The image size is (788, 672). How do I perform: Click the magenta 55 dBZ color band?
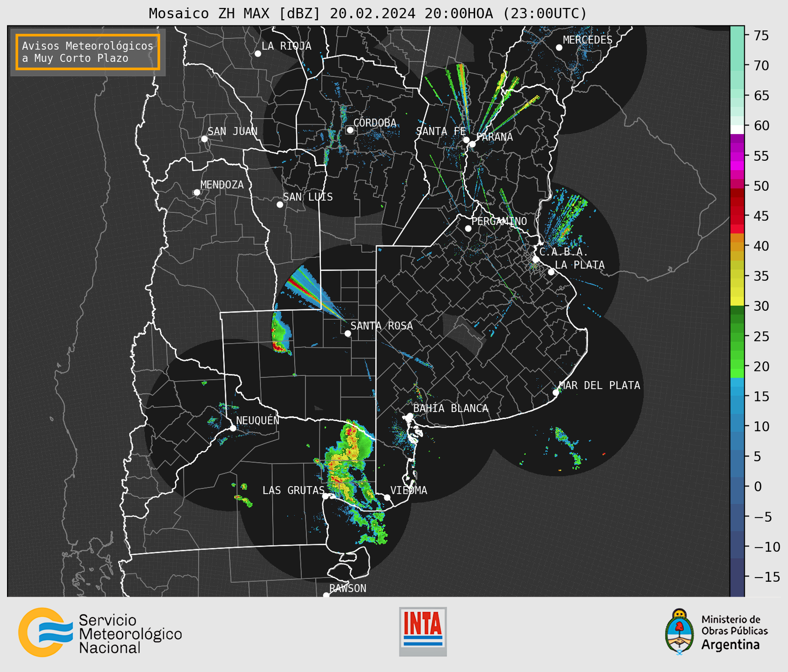tap(737, 156)
